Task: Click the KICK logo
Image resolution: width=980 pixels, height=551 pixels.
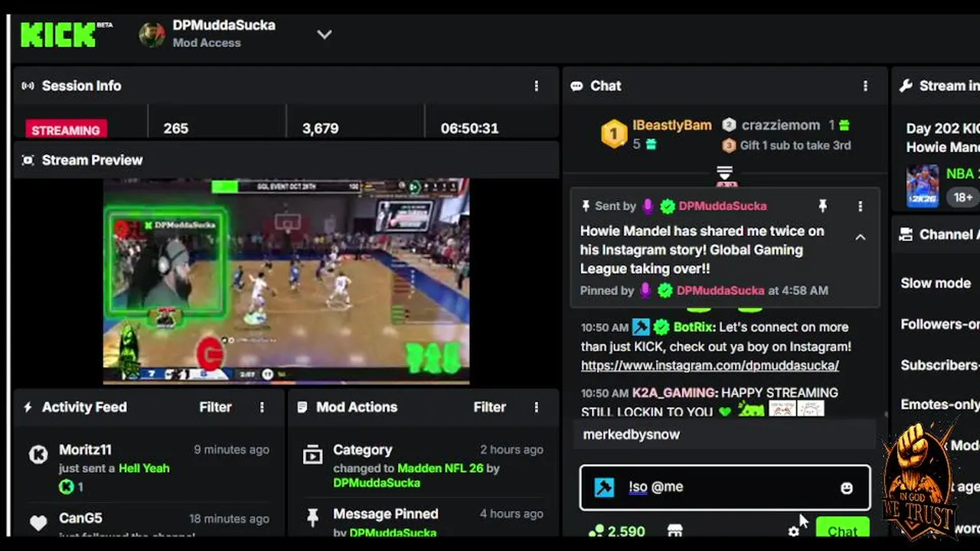Action: point(58,34)
